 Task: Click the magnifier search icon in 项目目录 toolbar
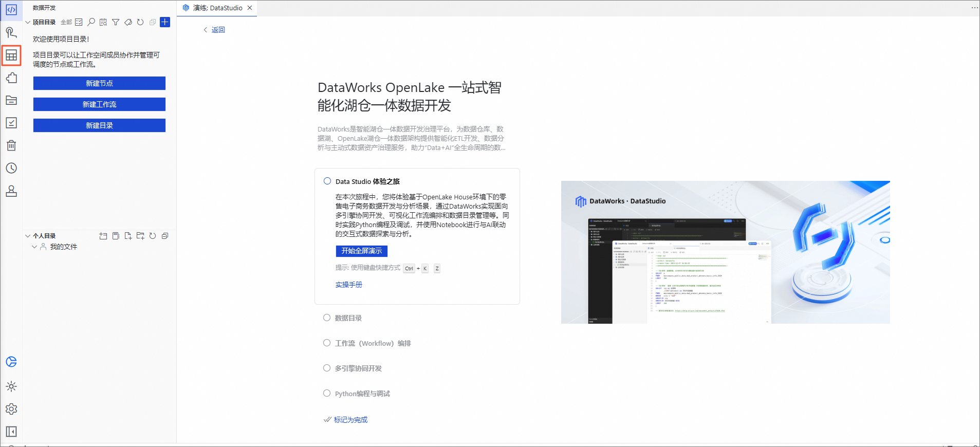click(x=91, y=22)
